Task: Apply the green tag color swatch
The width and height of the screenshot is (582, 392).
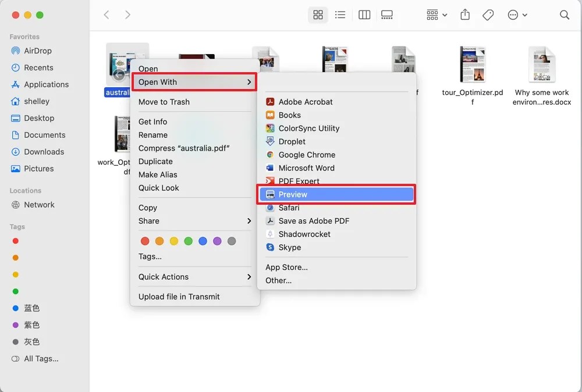Action: coord(188,240)
